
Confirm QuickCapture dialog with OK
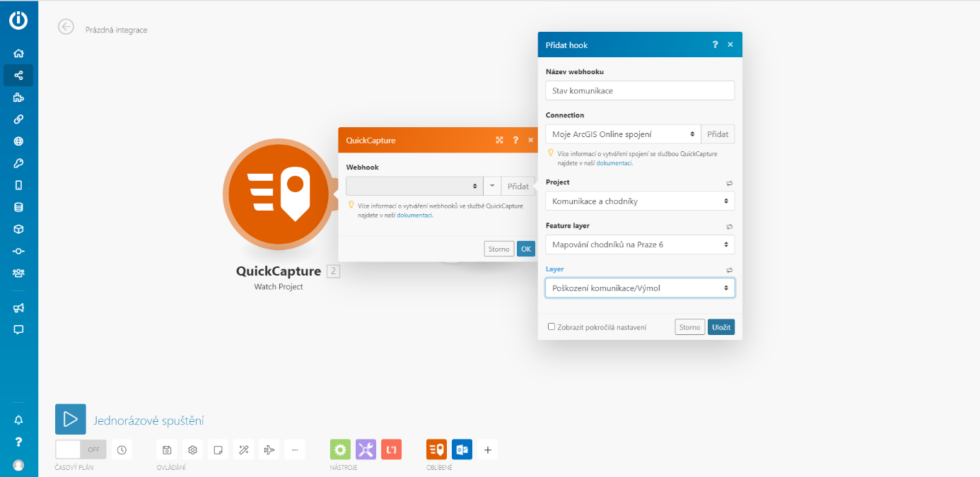point(526,249)
